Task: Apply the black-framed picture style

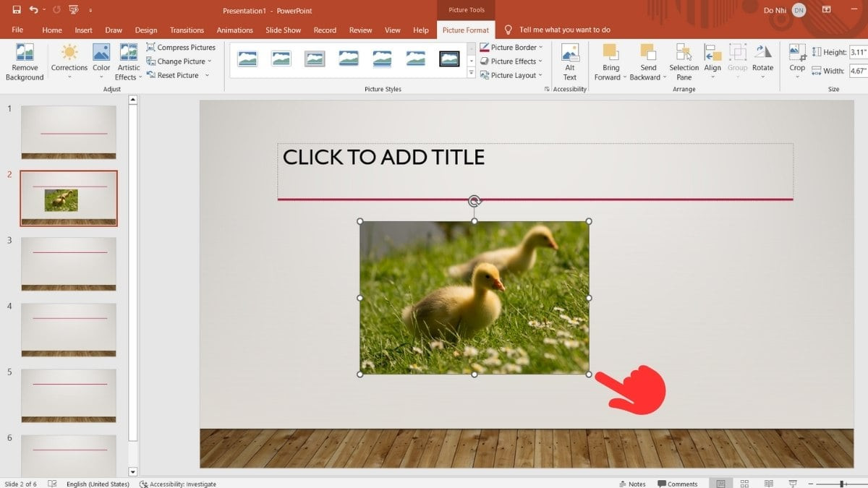Action: pos(449,59)
